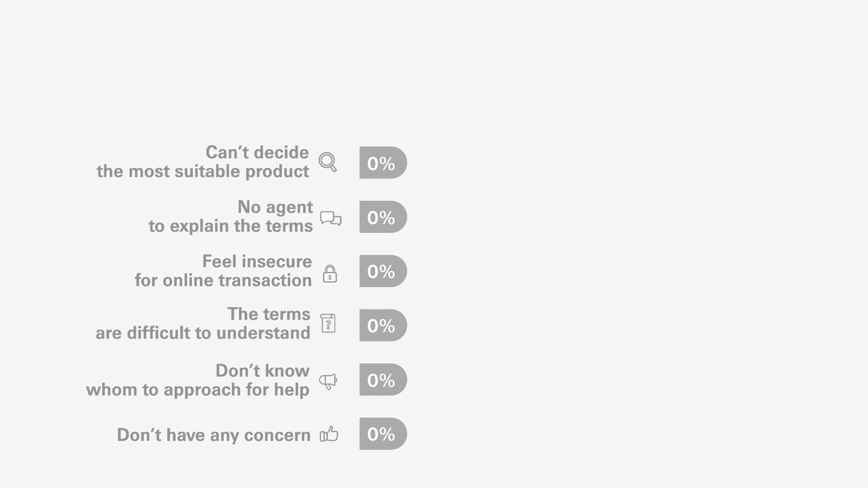
Task: Click the padlock security icon
Action: [x=330, y=274]
